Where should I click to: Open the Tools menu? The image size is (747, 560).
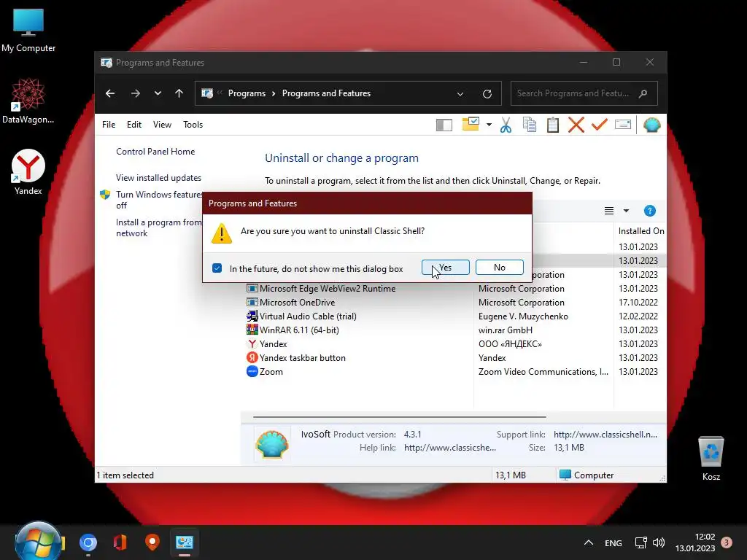point(193,124)
